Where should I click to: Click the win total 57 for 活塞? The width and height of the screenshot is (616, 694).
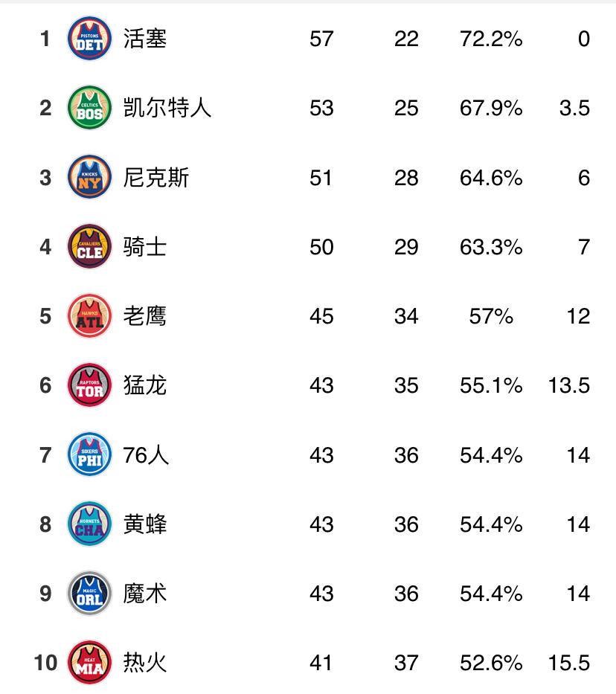(x=321, y=38)
